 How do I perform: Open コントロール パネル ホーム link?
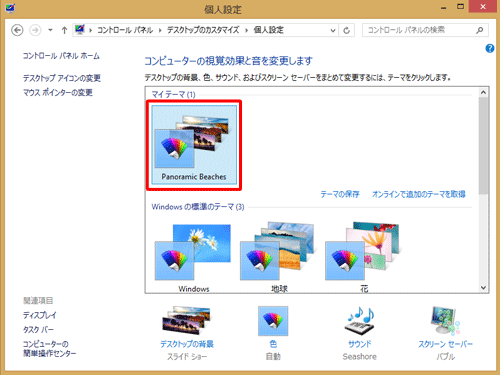(x=61, y=56)
